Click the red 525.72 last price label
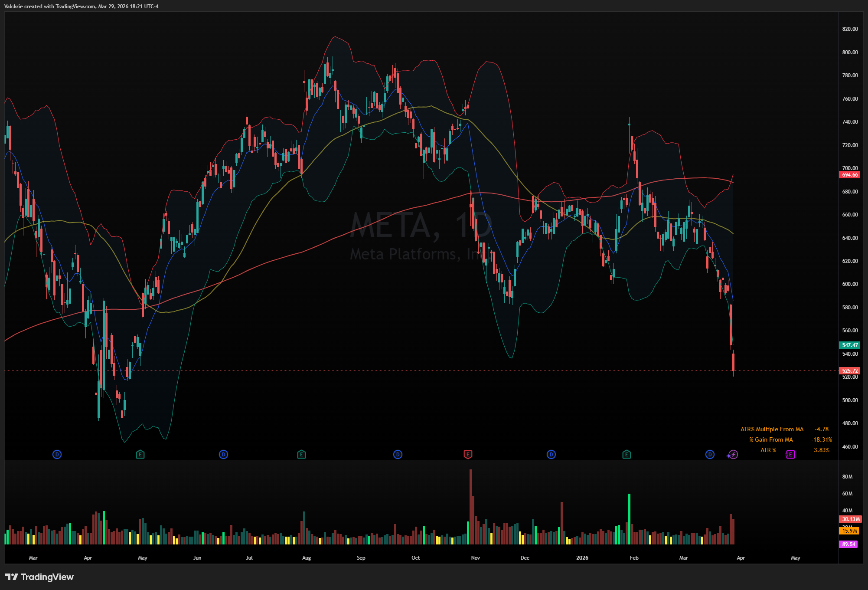This screenshot has width=868, height=590. (850, 371)
